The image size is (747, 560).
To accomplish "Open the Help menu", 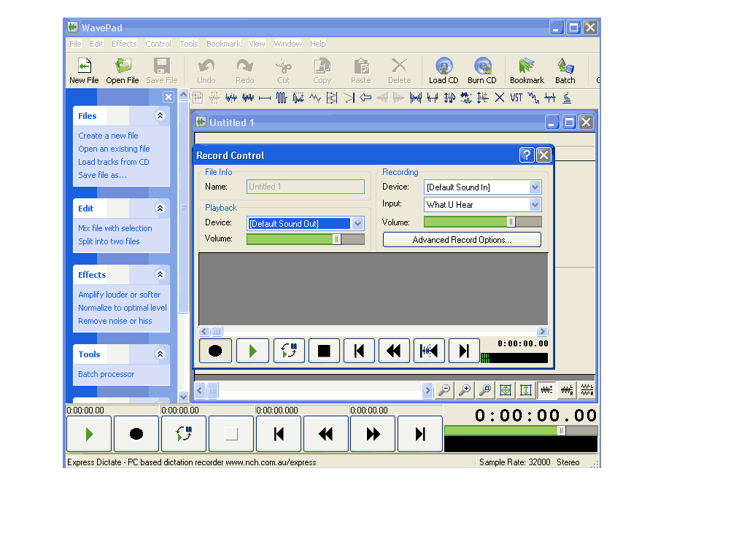I will click(318, 44).
